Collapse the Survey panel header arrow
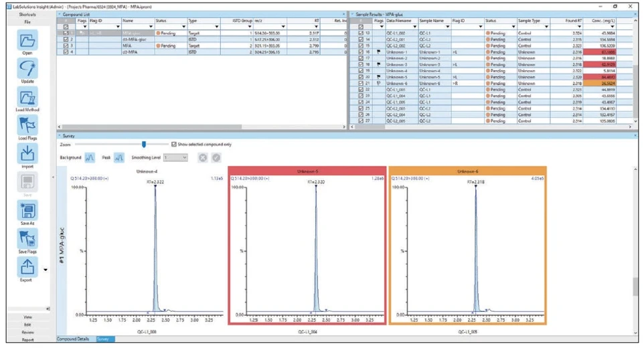The width and height of the screenshot is (644, 348). click(60, 135)
